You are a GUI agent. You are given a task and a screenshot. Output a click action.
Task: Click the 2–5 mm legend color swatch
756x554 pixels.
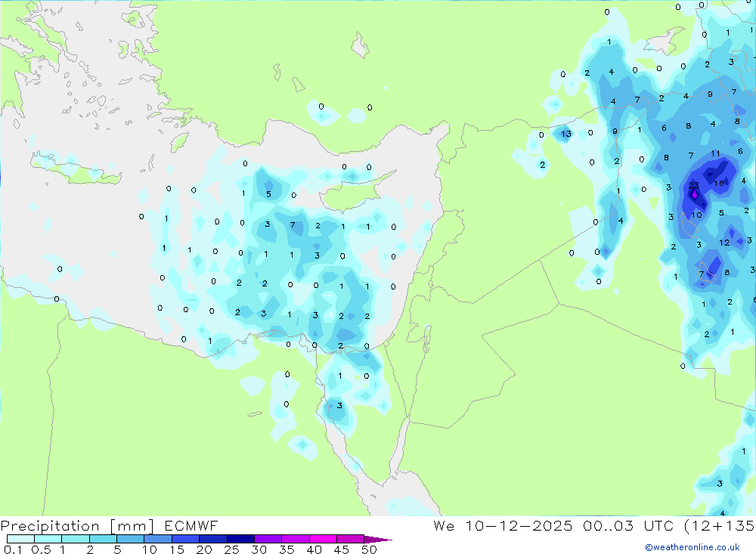click(103, 539)
